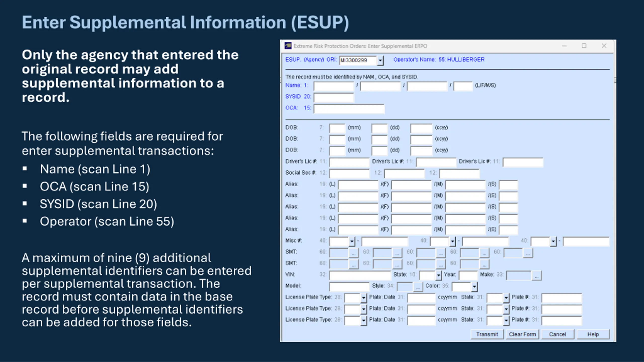Open the first Misc # type dropdown

tap(352, 242)
